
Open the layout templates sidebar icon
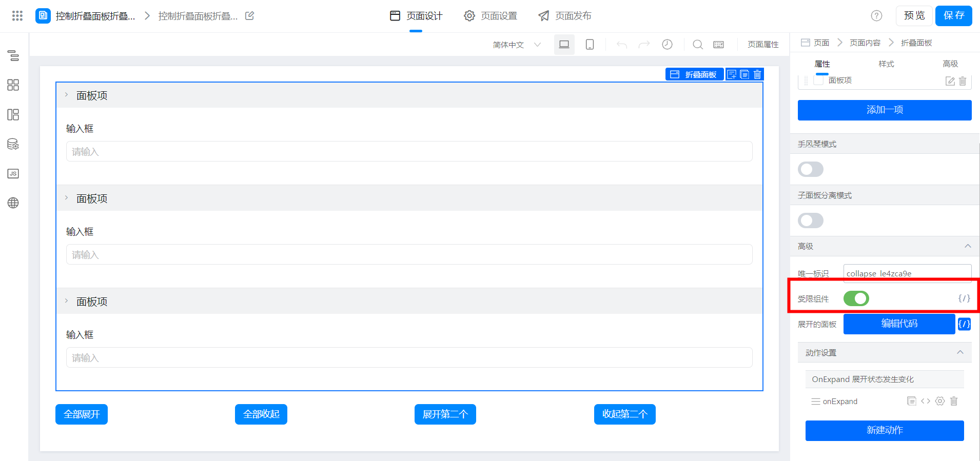click(x=13, y=114)
